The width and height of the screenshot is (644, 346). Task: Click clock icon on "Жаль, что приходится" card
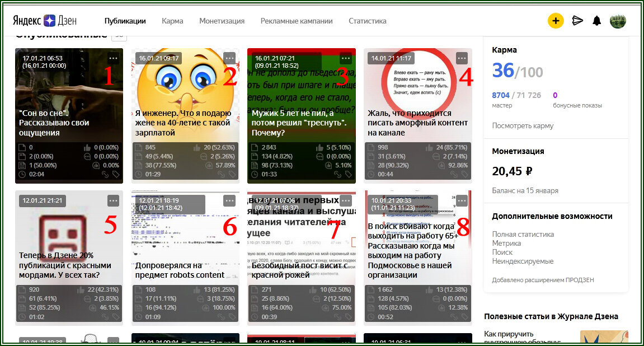[370, 174]
